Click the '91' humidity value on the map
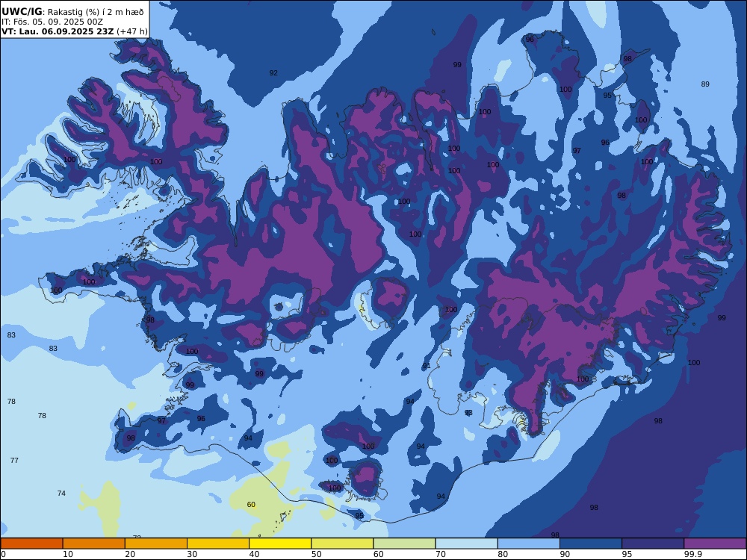 point(427,366)
